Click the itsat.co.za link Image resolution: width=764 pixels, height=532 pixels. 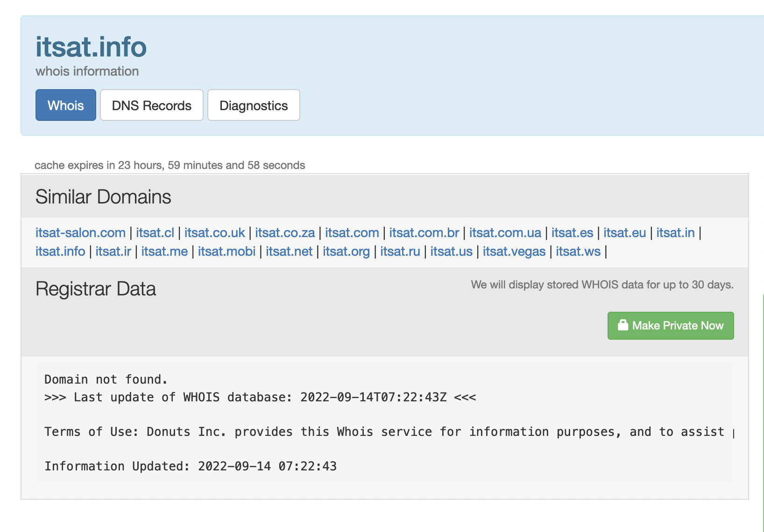point(285,232)
